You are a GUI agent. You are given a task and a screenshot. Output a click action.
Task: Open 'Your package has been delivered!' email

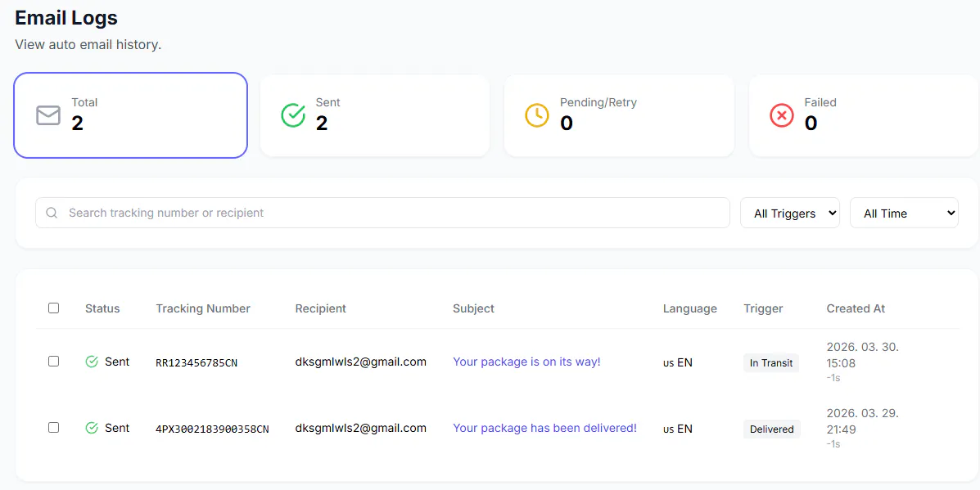[x=545, y=428]
